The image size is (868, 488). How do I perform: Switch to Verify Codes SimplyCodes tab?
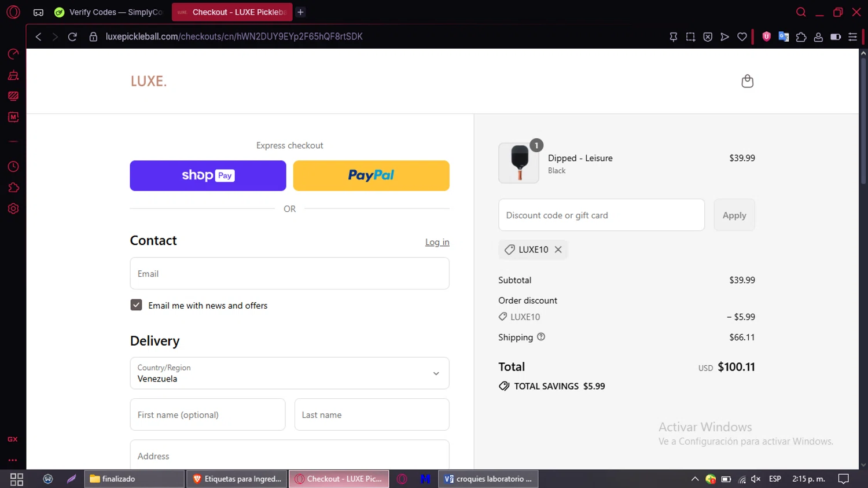pyautogui.click(x=108, y=12)
